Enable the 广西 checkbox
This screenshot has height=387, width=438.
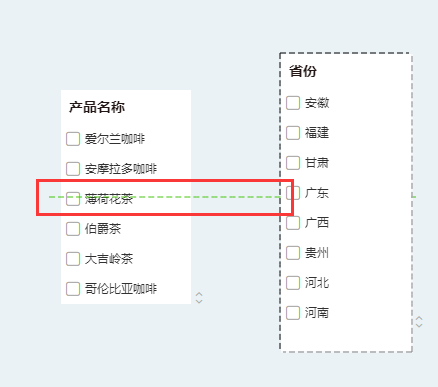point(293,223)
